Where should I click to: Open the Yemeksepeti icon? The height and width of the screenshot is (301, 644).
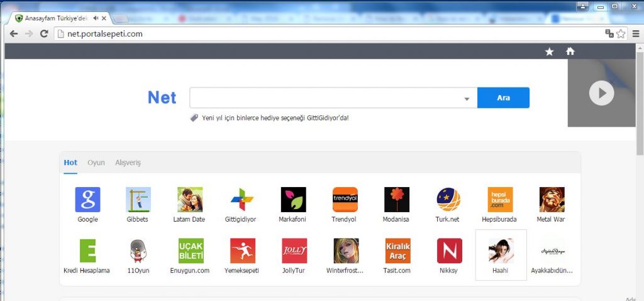(243, 251)
